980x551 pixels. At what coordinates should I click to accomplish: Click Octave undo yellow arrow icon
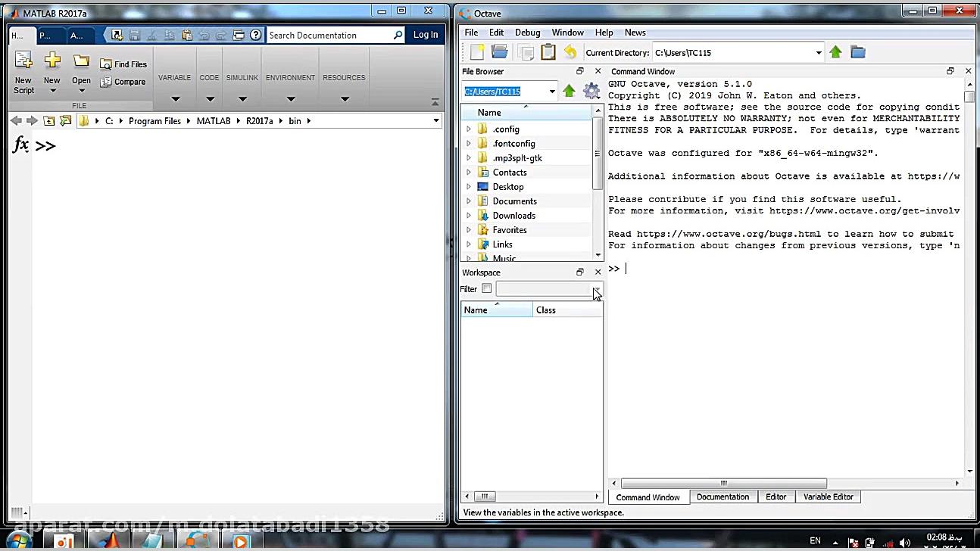click(x=570, y=51)
